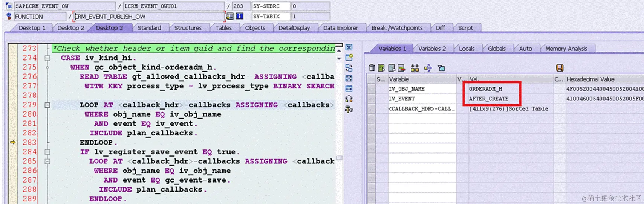The height and width of the screenshot is (204, 644).
Task: Click the full screen tool icon
Action: click(x=349, y=78)
